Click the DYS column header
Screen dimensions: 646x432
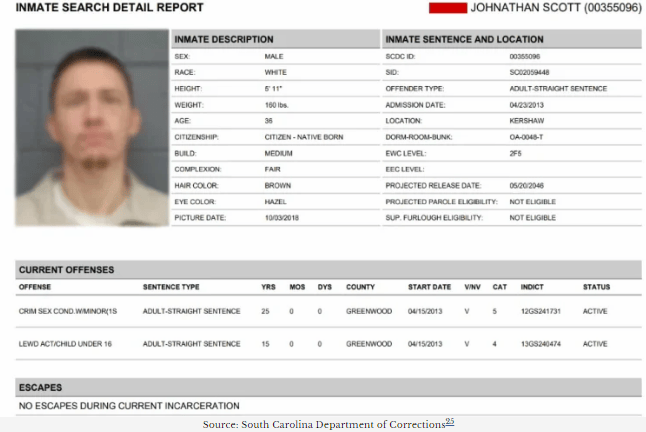click(x=325, y=287)
